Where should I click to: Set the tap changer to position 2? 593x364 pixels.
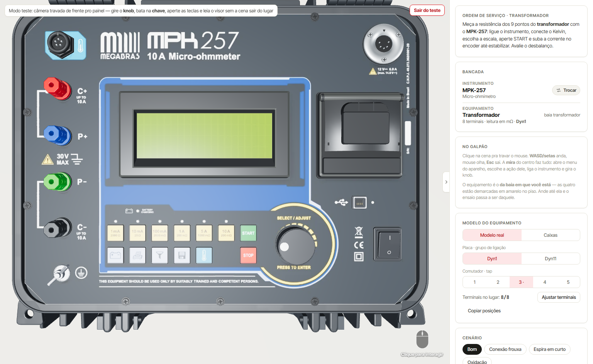point(498,282)
